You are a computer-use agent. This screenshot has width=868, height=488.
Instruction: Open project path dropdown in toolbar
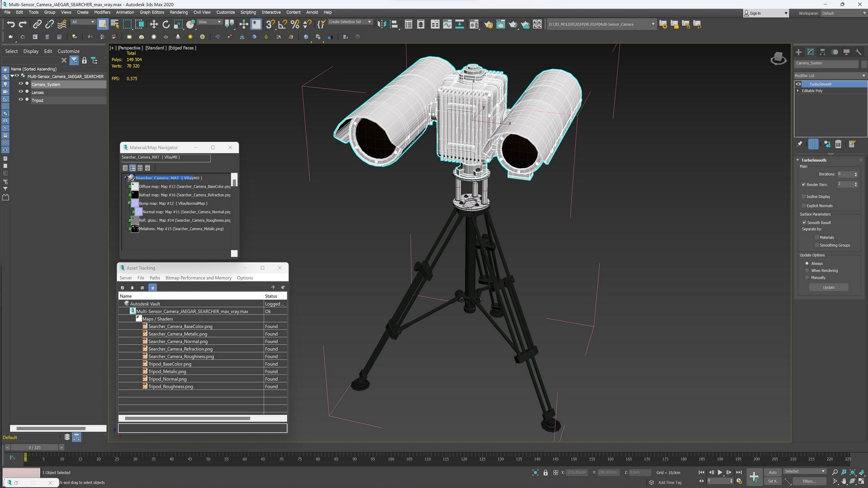653,24
